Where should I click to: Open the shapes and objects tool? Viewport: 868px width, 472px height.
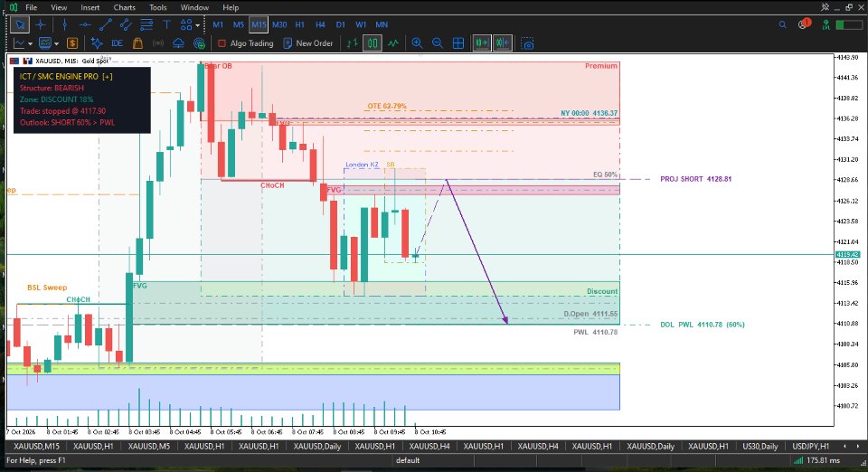pyautogui.click(x=186, y=25)
